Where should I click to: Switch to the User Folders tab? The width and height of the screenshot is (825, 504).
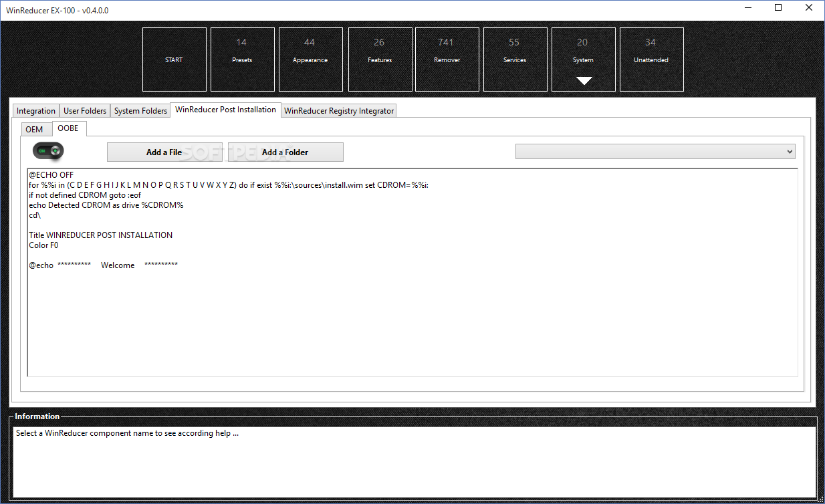85,111
